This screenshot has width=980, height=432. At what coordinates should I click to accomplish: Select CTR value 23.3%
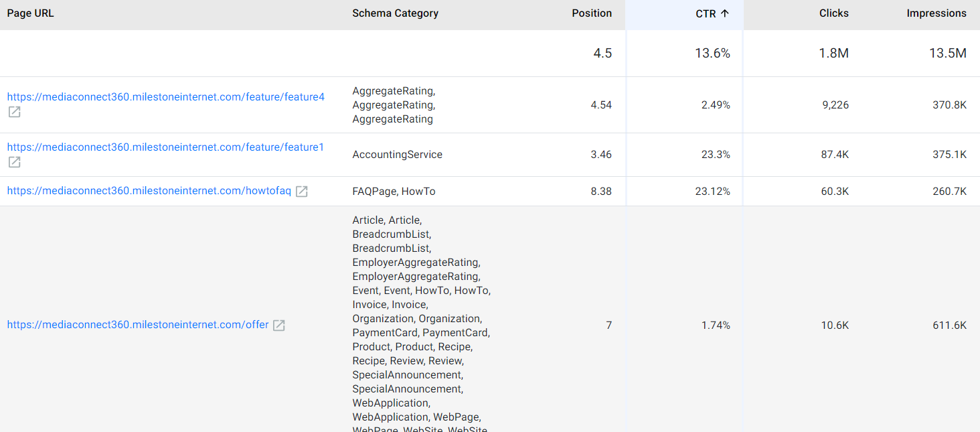(716, 155)
